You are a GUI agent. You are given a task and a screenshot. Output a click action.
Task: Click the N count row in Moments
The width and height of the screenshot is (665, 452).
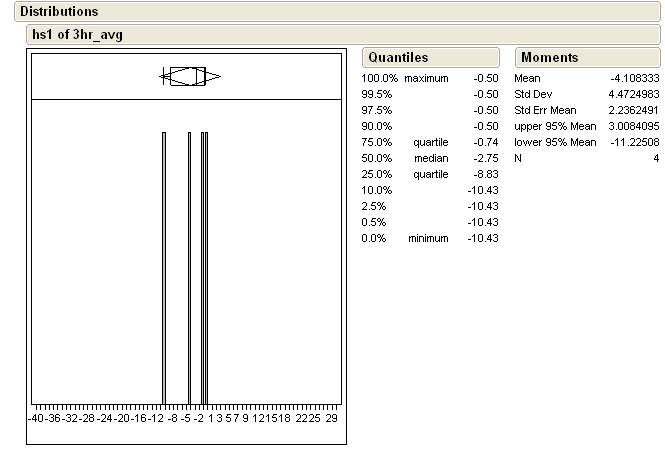(x=587, y=158)
